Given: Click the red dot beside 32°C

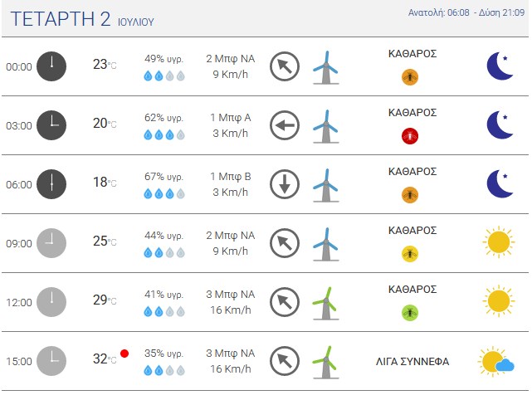Looking at the screenshot, I should (x=124, y=354).
